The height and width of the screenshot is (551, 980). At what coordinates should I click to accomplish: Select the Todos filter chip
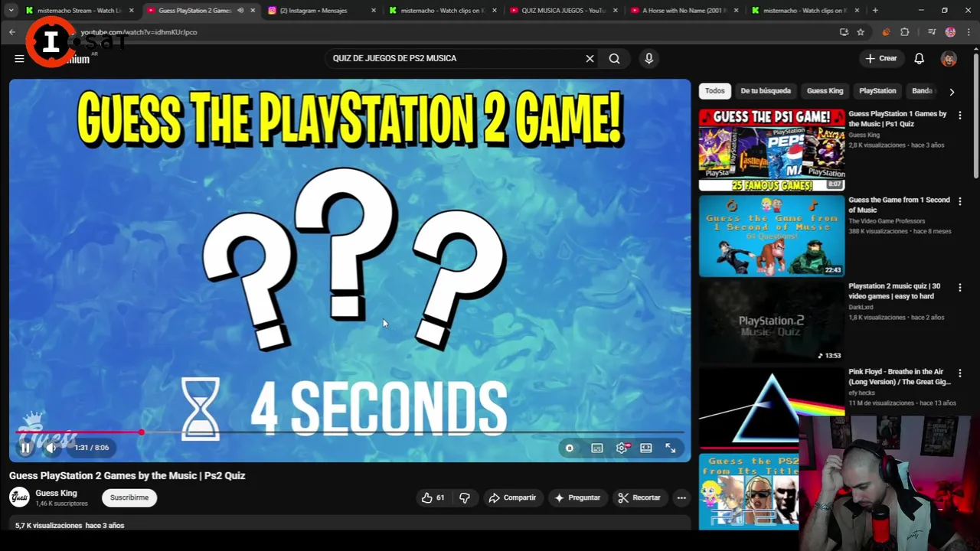coord(714,91)
